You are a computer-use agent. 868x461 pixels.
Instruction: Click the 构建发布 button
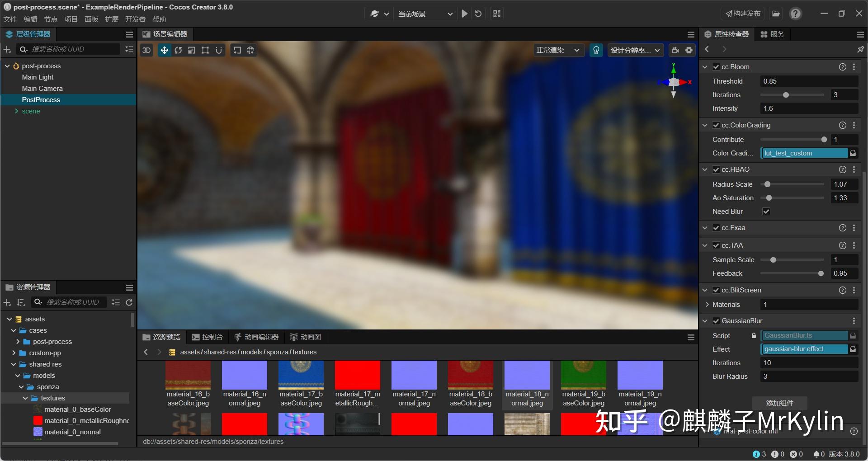[x=742, y=13]
